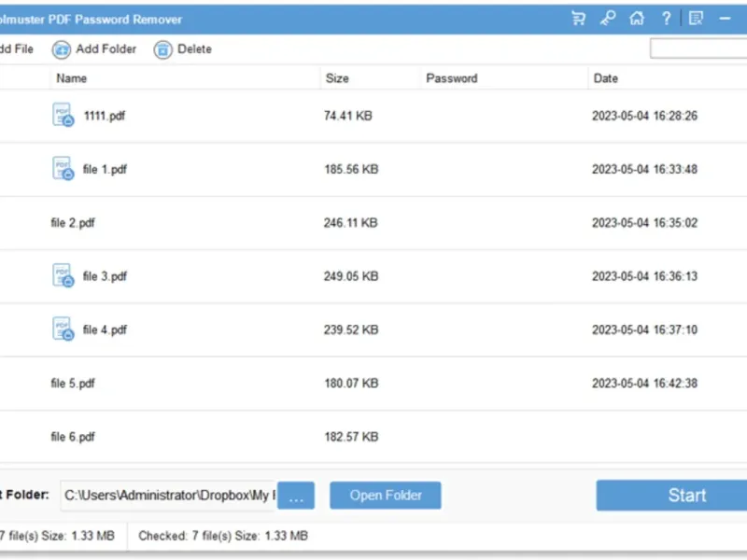Click the 180.07 KB size cell
The height and width of the screenshot is (560, 747).
[x=351, y=384]
